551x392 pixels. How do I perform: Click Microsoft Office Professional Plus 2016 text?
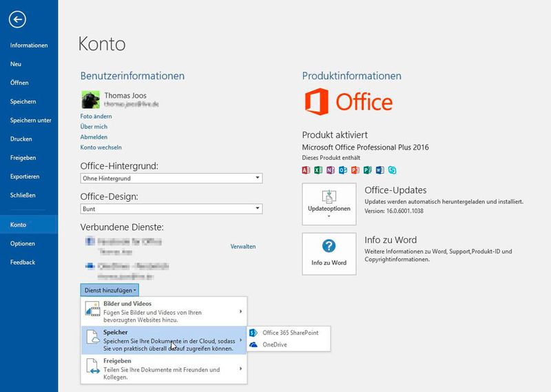pyautogui.click(x=366, y=147)
